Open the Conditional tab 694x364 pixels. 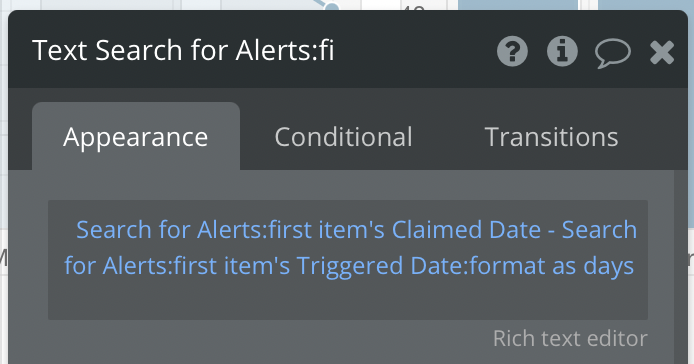pyautogui.click(x=343, y=137)
